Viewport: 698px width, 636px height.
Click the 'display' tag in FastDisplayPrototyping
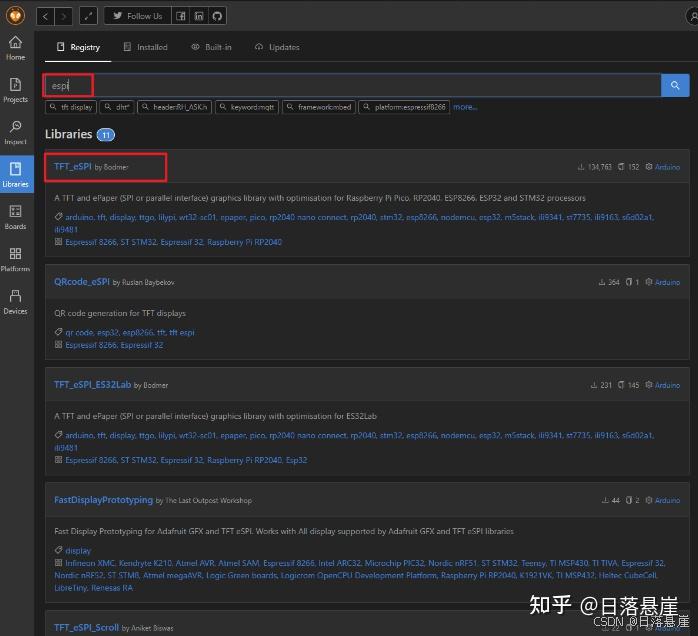[x=78, y=551]
